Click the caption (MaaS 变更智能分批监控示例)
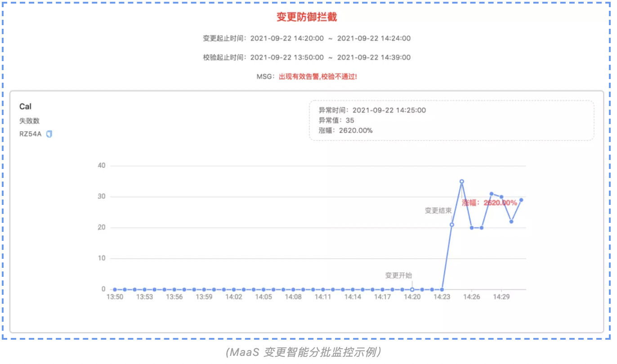The height and width of the screenshot is (364, 617). [x=304, y=352]
